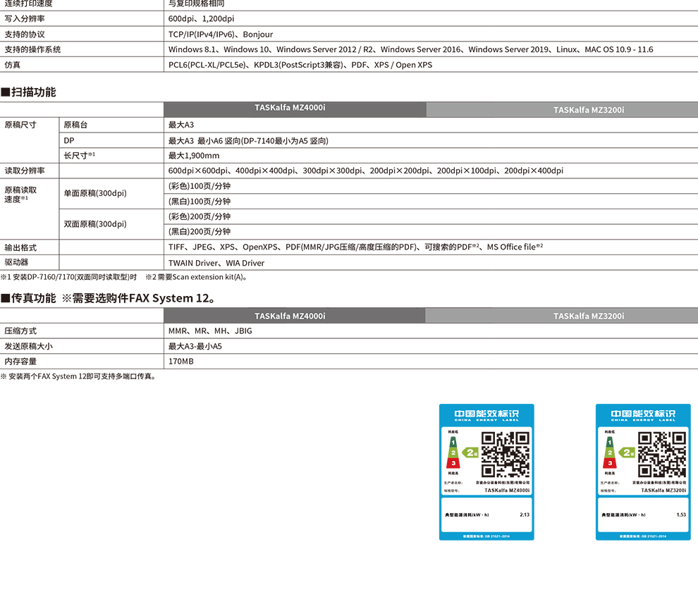Viewport: 698px width, 616px height.
Task: Click the QR code on the MZ4000i energy label
Action: [505, 455]
